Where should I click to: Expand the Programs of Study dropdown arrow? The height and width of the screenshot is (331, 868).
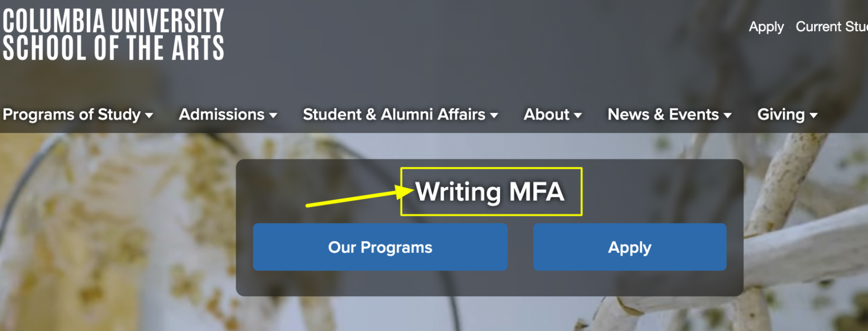click(x=149, y=116)
